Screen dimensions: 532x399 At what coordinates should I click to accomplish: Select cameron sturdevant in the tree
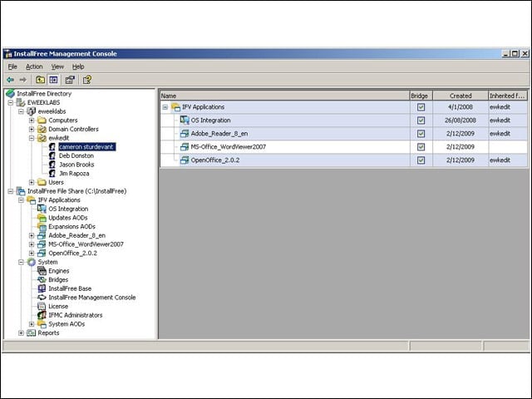(x=86, y=146)
